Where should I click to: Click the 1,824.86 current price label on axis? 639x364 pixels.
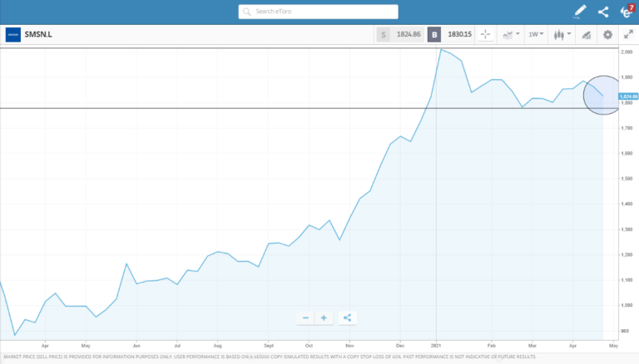[x=628, y=96]
